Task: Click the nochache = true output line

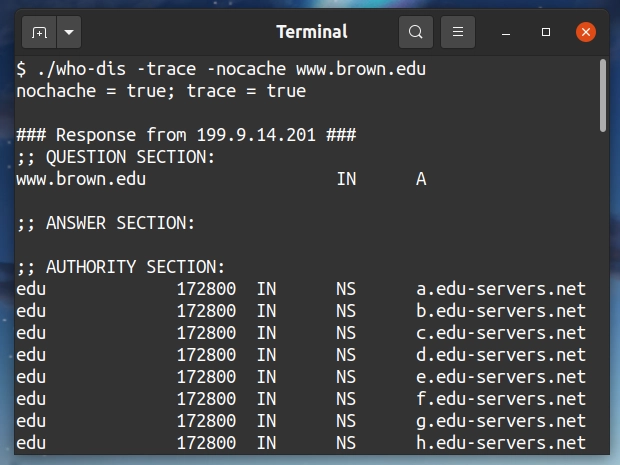Action: click(x=160, y=92)
